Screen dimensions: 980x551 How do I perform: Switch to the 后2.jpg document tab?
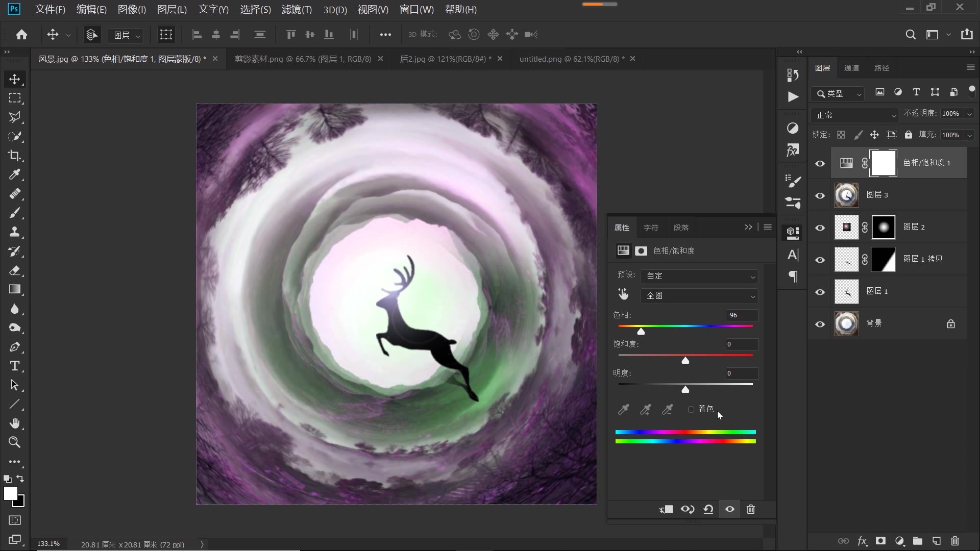445,59
